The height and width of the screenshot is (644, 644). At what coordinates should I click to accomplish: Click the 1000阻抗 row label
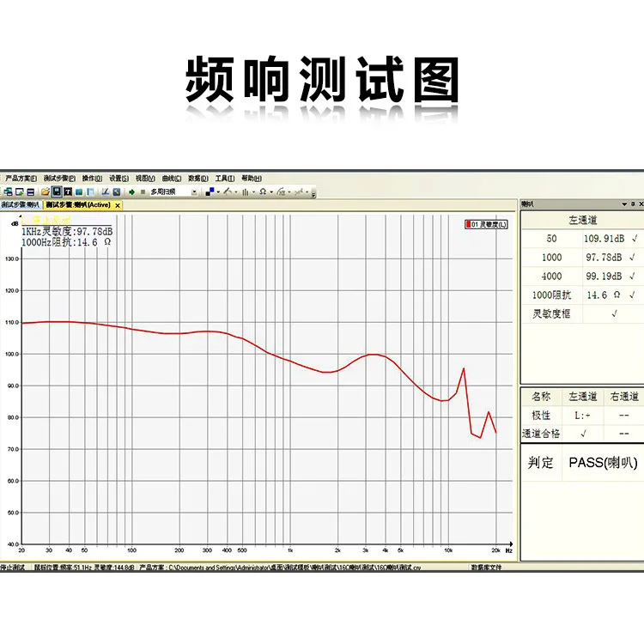[551, 295]
